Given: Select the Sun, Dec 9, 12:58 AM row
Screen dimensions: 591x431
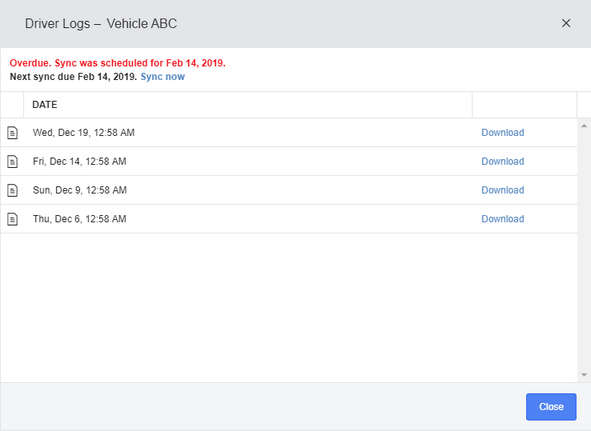Looking at the screenshot, I should pos(289,190).
